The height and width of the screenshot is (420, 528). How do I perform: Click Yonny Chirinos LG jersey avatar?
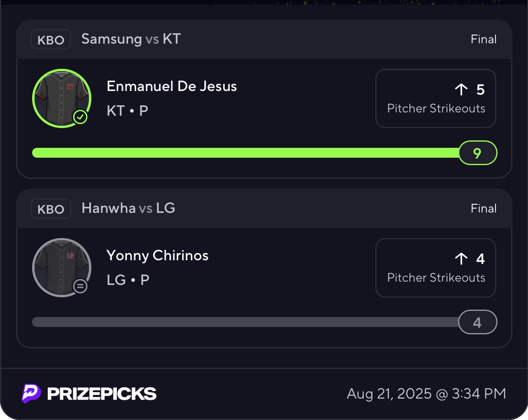tap(61, 267)
